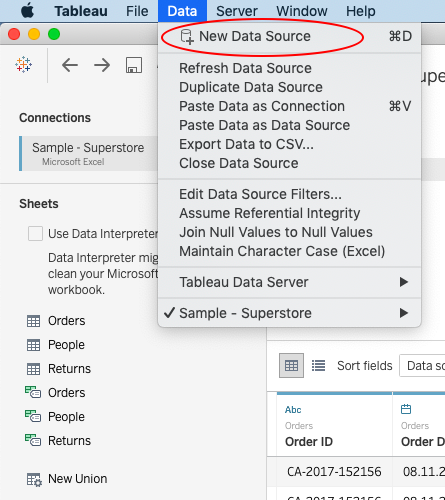Image resolution: width=445 pixels, height=500 pixels.
Task: Expand the Sample - Superstore submenu arrow
Action: click(404, 313)
